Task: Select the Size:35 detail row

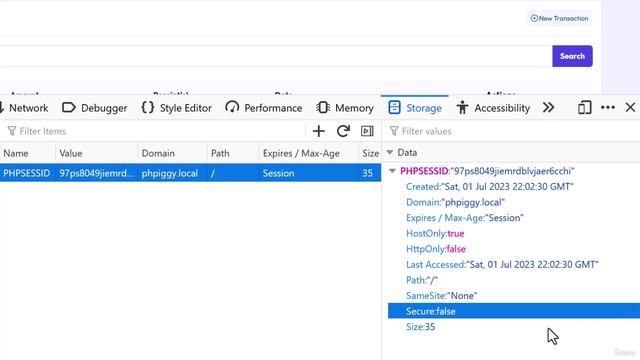Action: (x=514, y=327)
